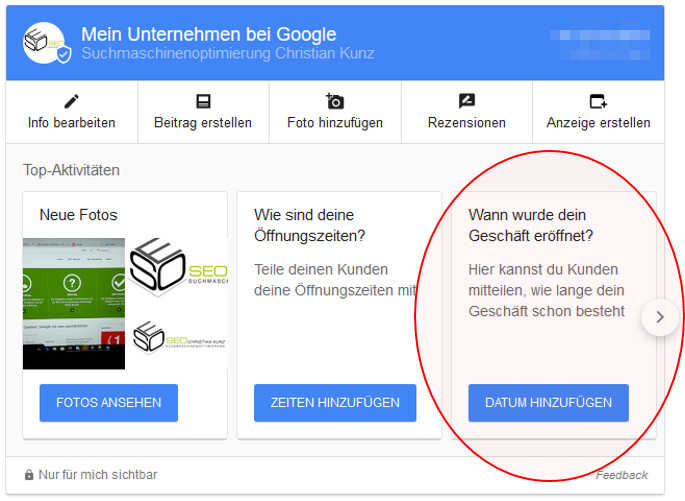Click the DATUM HINZUFÜGEN button
Screen dimensions: 685x501
(x=549, y=403)
